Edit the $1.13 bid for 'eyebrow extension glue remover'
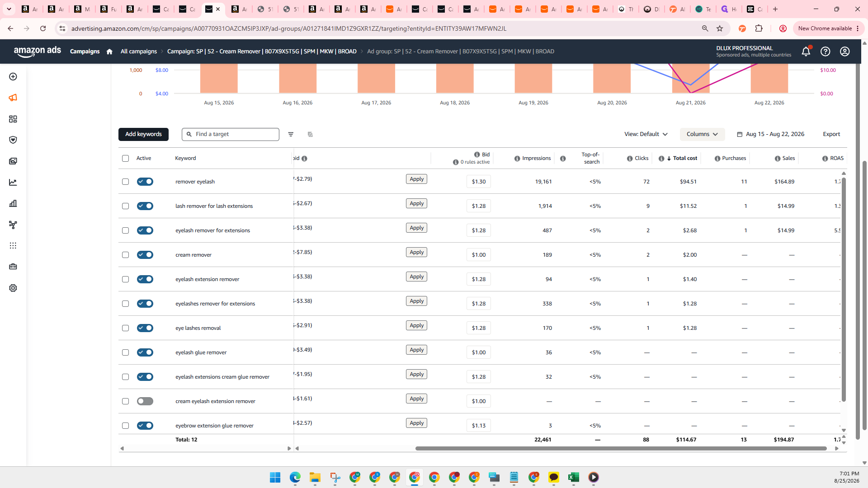The width and height of the screenshot is (868, 488). [479, 426]
